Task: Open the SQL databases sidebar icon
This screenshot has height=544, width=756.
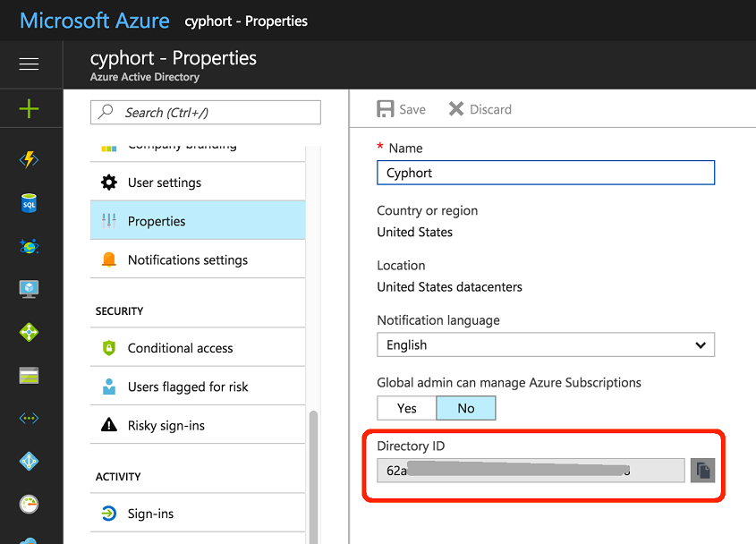Action: pyautogui.click(x=29, y=203)
